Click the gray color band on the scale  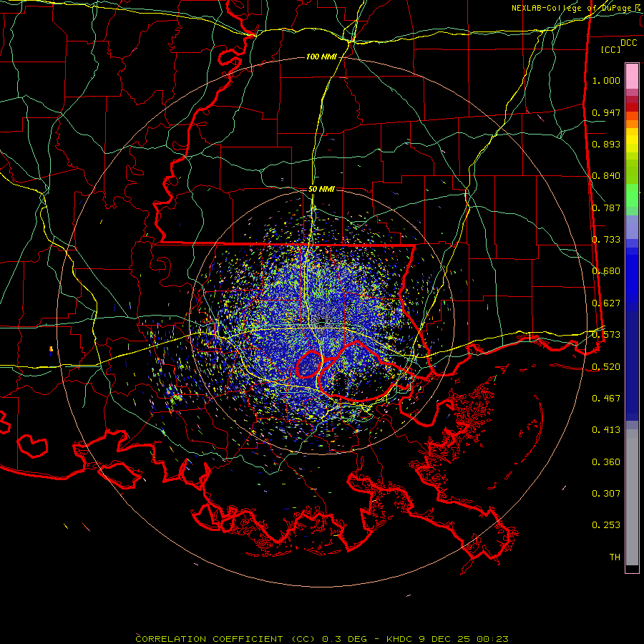(x=632, y=497)
